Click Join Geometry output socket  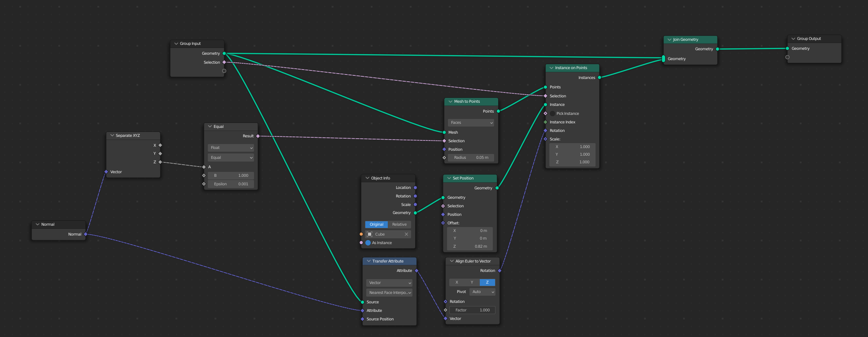coord(717,49)
